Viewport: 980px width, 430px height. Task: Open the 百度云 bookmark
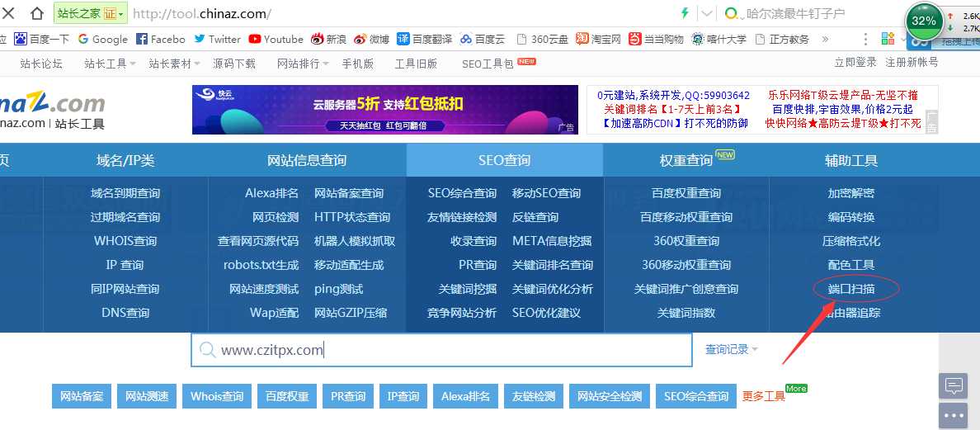(x=482, y=39)
